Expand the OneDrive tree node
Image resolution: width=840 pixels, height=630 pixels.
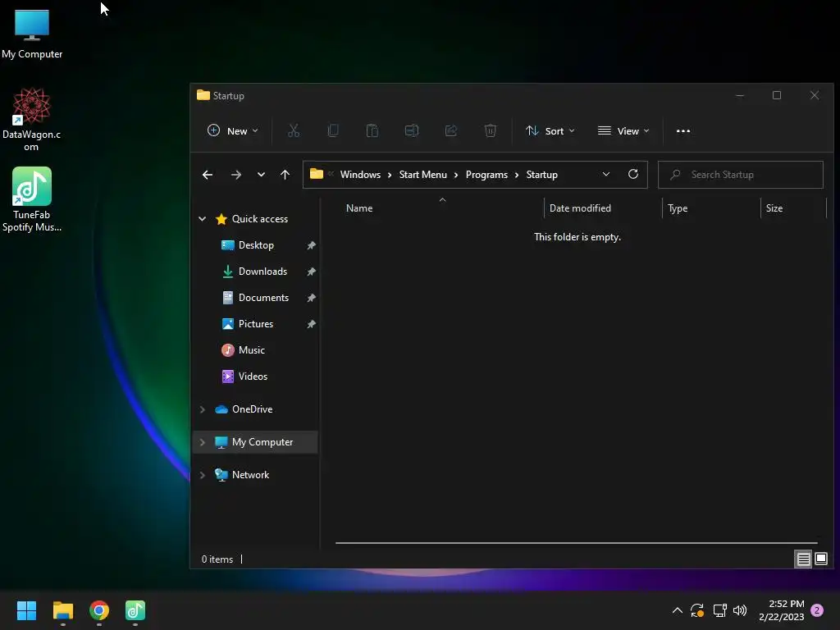pyautogui.click(x=202, y=409)
